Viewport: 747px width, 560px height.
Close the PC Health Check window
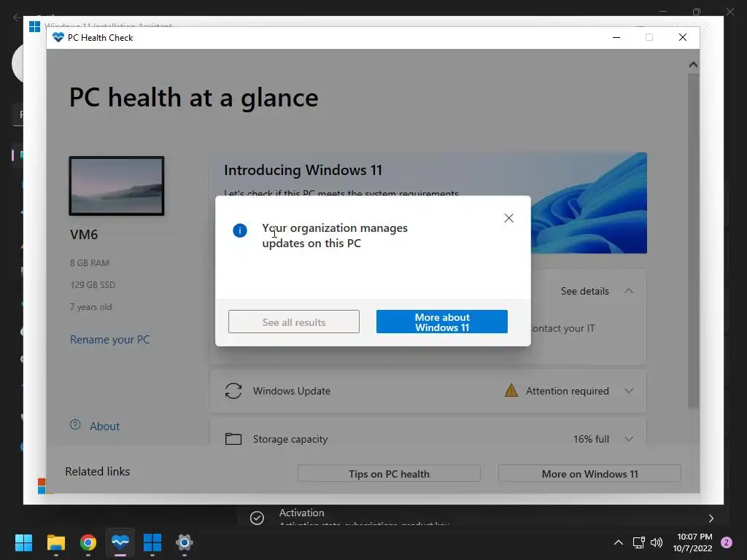683,37
